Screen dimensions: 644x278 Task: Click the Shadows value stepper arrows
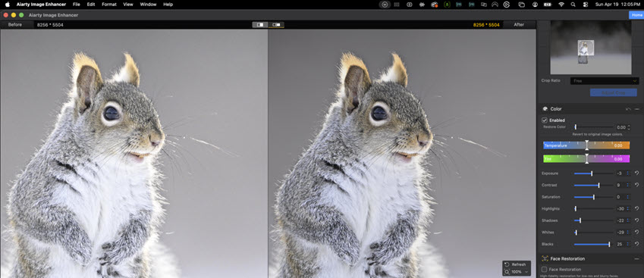(x=628, y=220)
